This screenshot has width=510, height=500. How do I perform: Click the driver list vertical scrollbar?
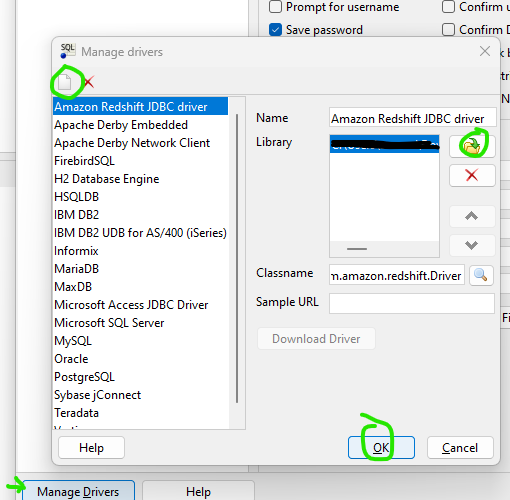click(x=237, y=258)
